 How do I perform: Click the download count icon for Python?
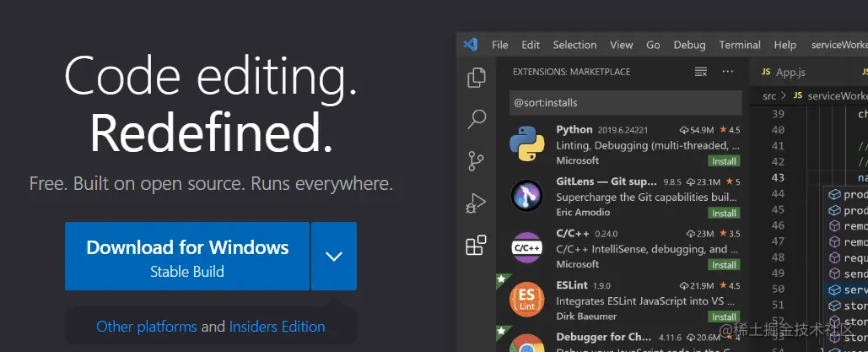[x=685, y=130]
